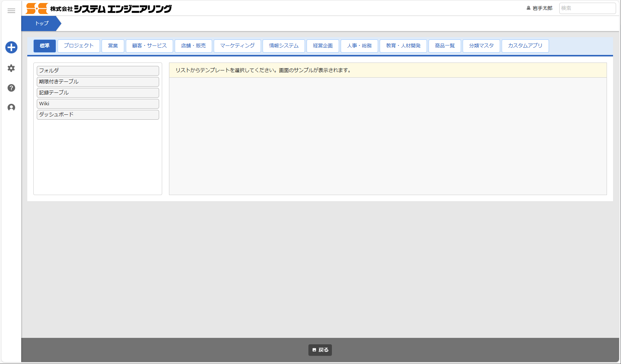Select the 顧客・サービス tab
Viewport: 621px width, 364px height.
click(149, 46)
